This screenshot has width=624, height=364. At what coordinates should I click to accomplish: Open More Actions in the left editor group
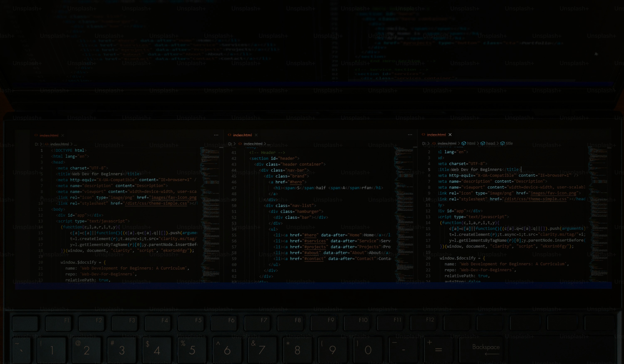[x=216, y=135]
